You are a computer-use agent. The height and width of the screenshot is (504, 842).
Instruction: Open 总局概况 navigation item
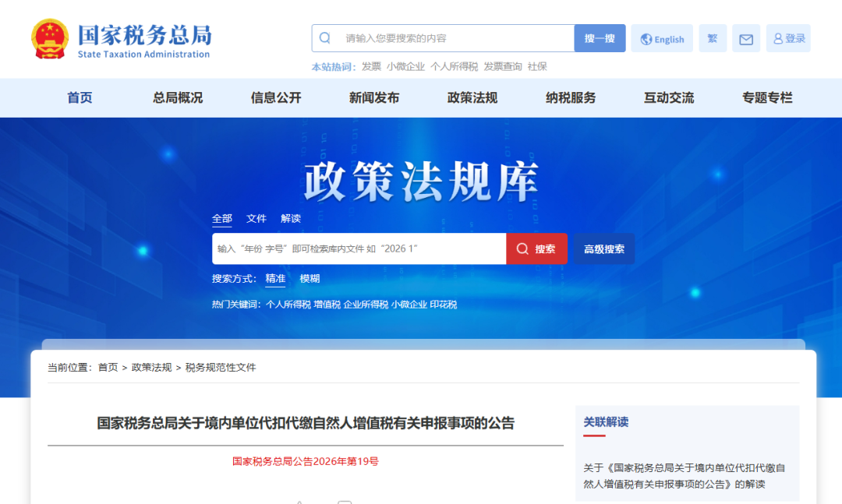pyautogui.click(x=178, y=97)
